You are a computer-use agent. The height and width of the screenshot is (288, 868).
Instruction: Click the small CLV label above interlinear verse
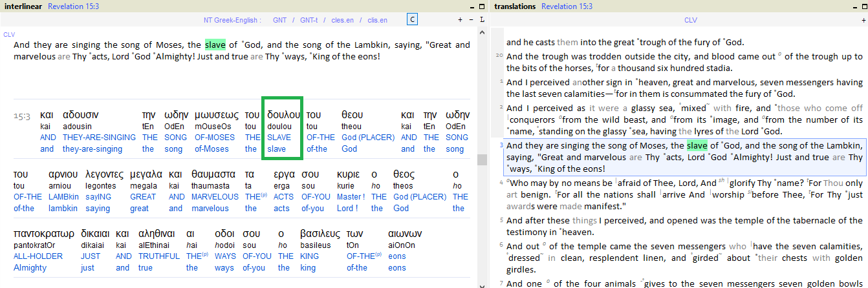[9, 34]
